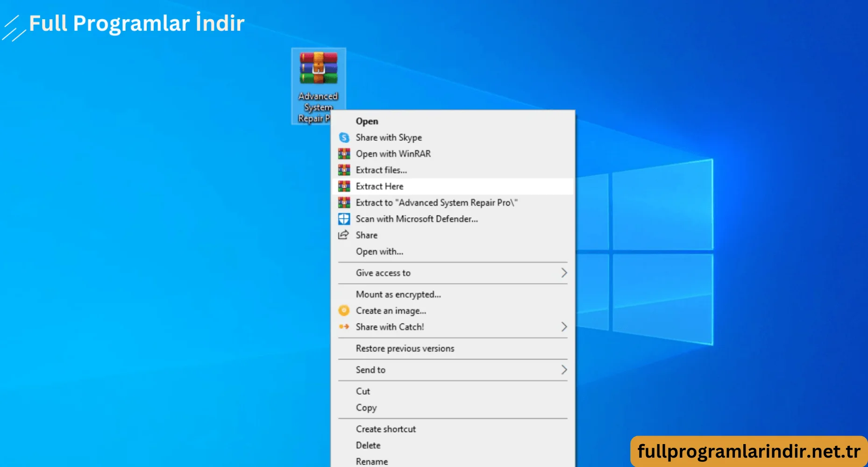Click the WinRAR icon next to Extract Here
The width and height of the screenshot is (868, 467).
click(x=344, y=187)
